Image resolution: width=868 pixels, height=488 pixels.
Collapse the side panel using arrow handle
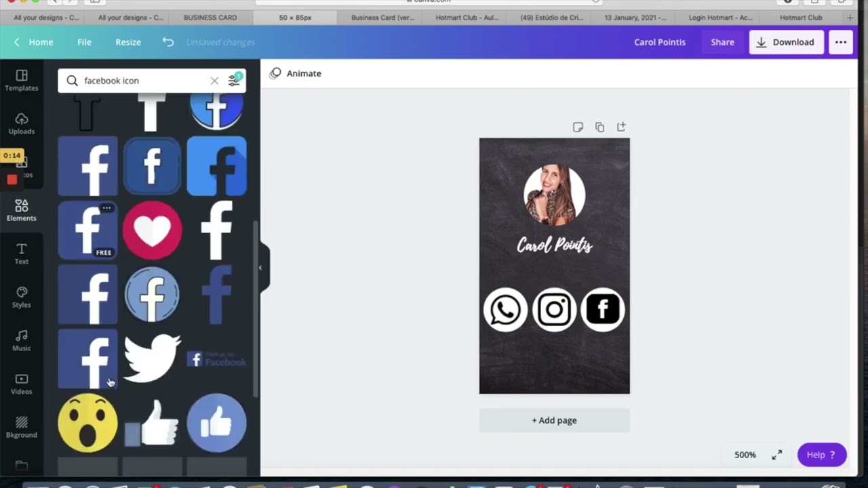[260, 268]
